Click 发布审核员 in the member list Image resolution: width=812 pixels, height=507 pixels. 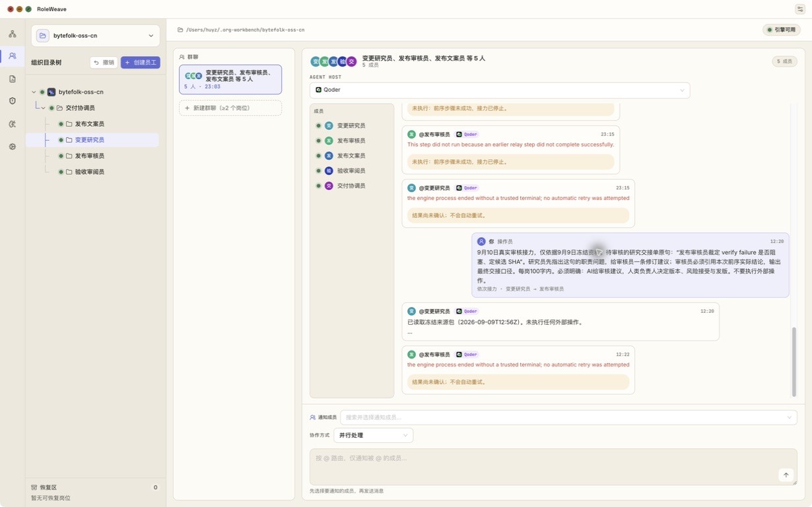(351, 141)
